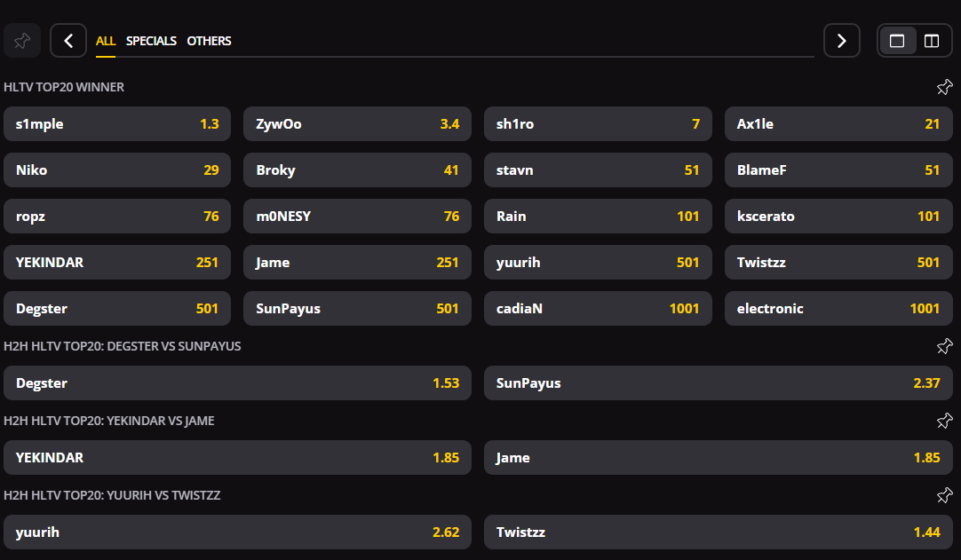961x560 pixels.
Task: Select Degster at 1.53 in the H2H
Action: tap(237, 383)
